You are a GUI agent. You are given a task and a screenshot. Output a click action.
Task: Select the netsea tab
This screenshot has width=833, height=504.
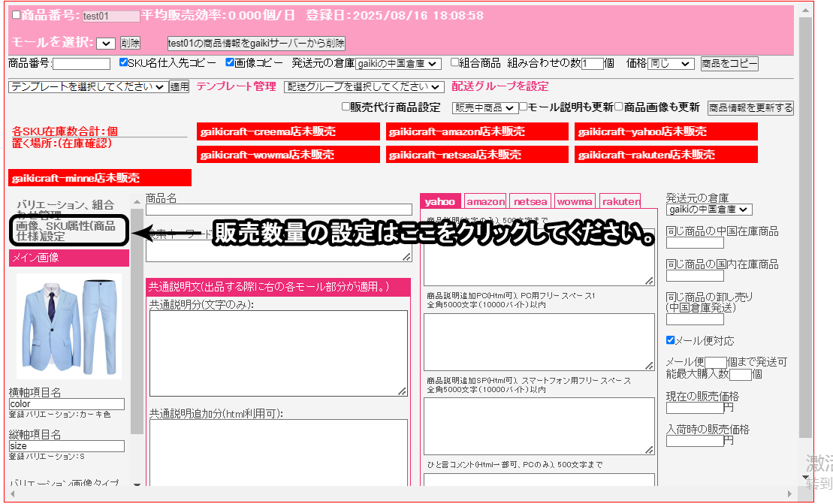(x=530, y=201)
